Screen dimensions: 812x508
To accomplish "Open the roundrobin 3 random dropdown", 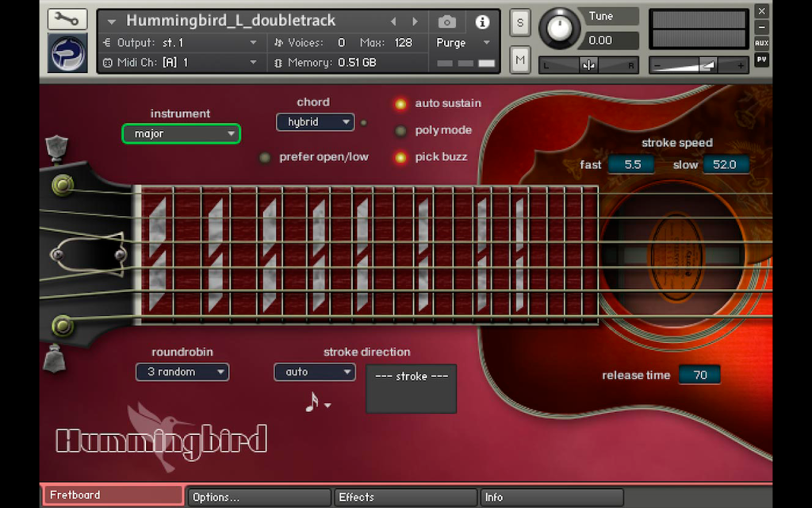I will click(182, 371).
